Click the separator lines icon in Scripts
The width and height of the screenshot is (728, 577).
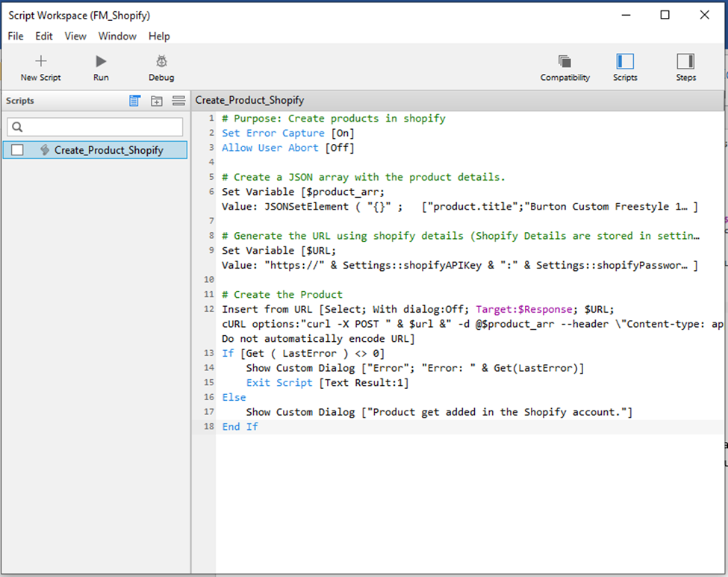(x=178, y=101)
